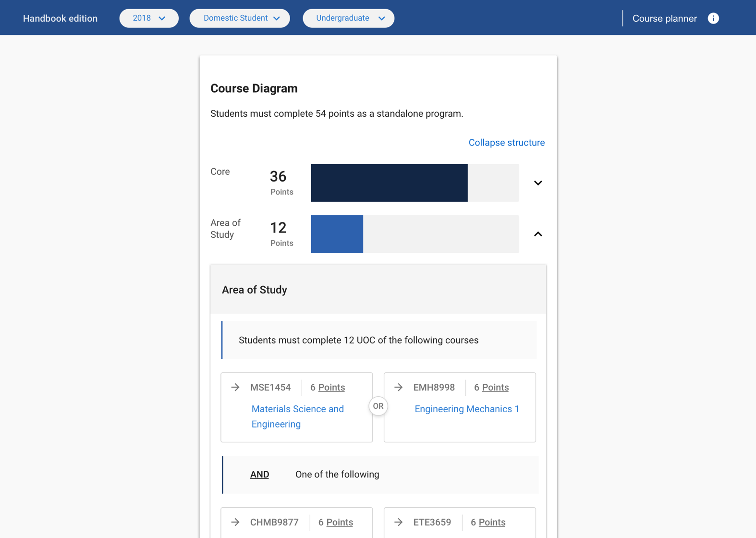
Task: Expand the Core section chevron
Action: (538, 183)
